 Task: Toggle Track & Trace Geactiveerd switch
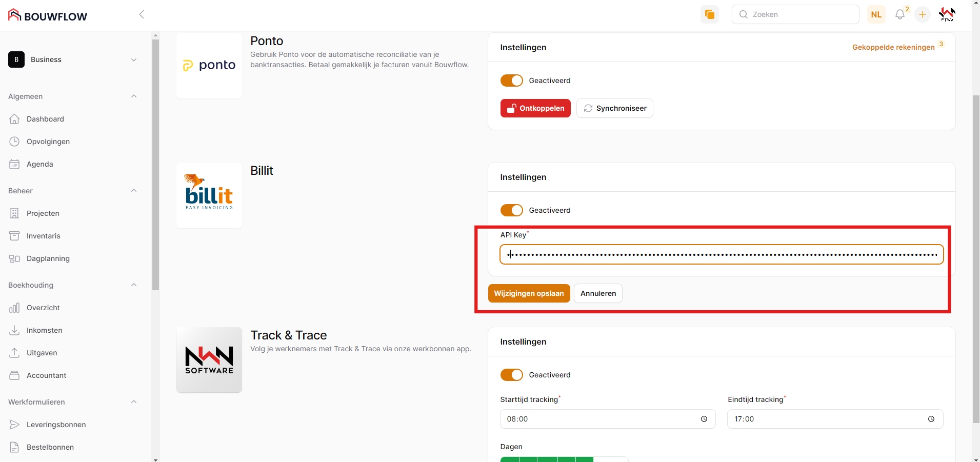click(511, 375)
